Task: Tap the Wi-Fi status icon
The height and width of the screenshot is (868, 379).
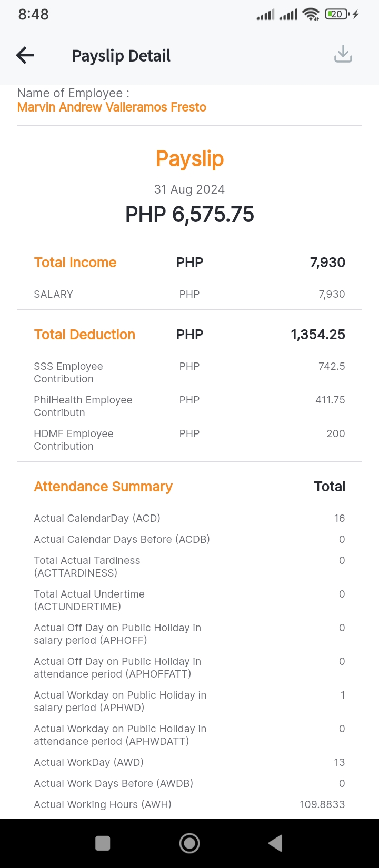Action: pyautogui.click(x=311, y=15)
